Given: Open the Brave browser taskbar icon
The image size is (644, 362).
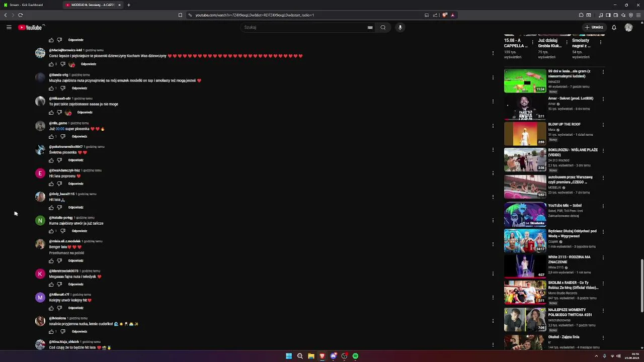Looking at the screenshot, I should point(322,356).
